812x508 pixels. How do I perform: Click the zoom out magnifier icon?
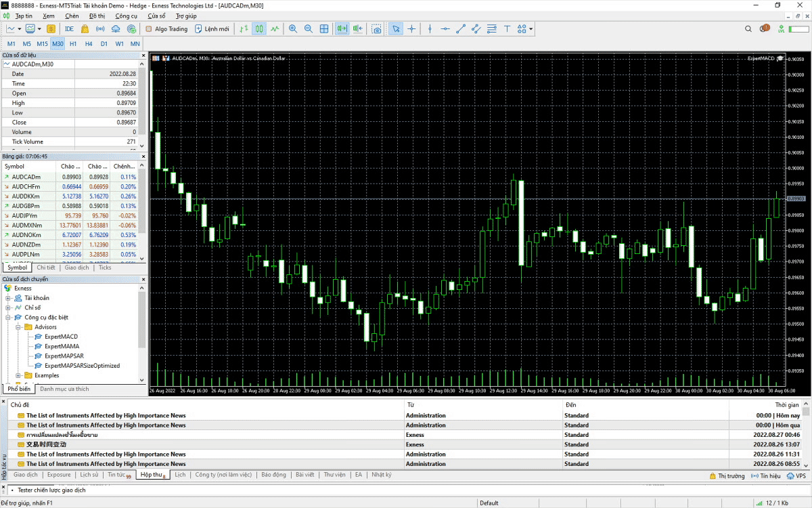309,29
